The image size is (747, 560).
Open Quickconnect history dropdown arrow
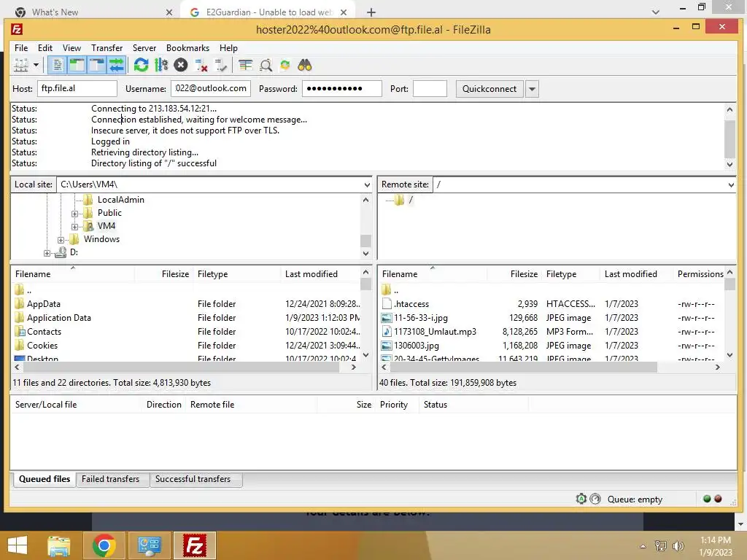pyautogui.click(x=532, y=89)
